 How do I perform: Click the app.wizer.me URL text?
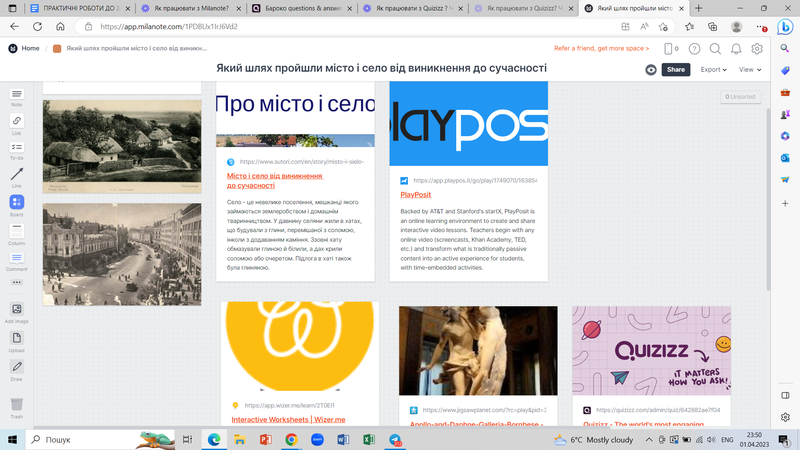tap(289, 406)
